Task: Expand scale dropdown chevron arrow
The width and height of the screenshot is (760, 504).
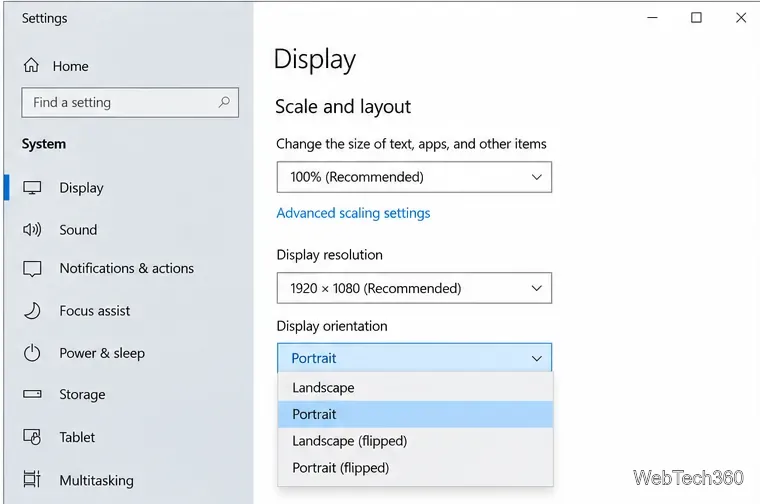Action: 537,177
